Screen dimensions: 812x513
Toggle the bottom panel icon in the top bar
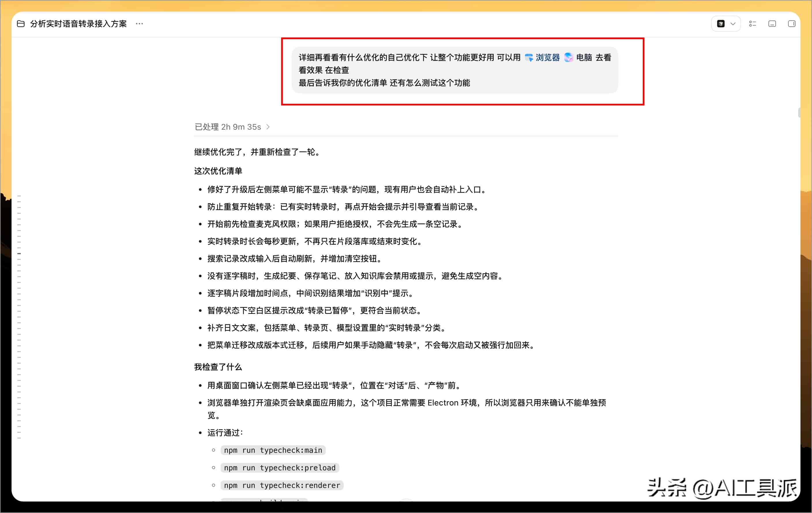pos(772,24)
